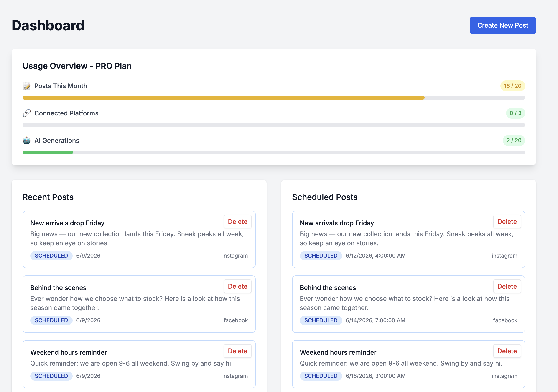Viewport: 558px width, 392px height.
Task: Open Weekend hours reminder title in Recent Posts
Action: coord(69,352)
